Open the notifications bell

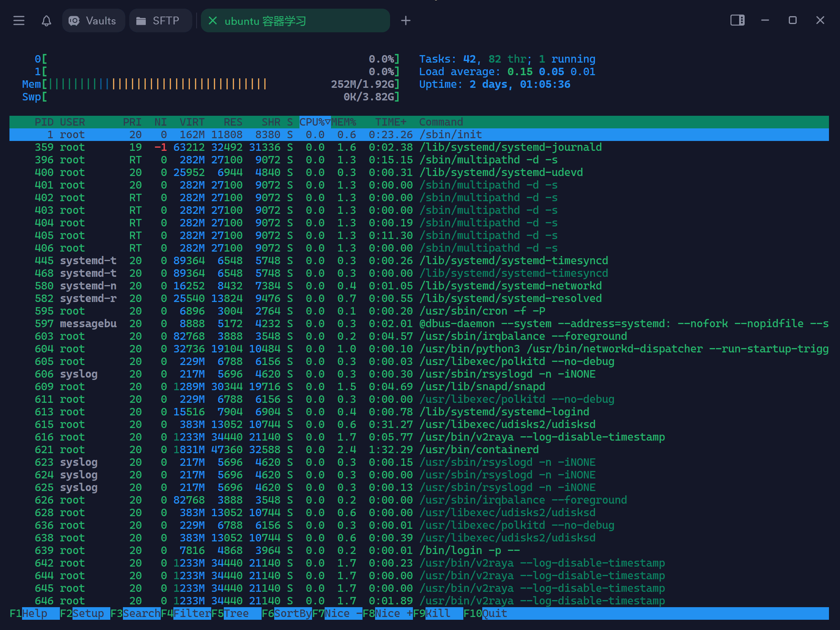[x=46, y=20]
